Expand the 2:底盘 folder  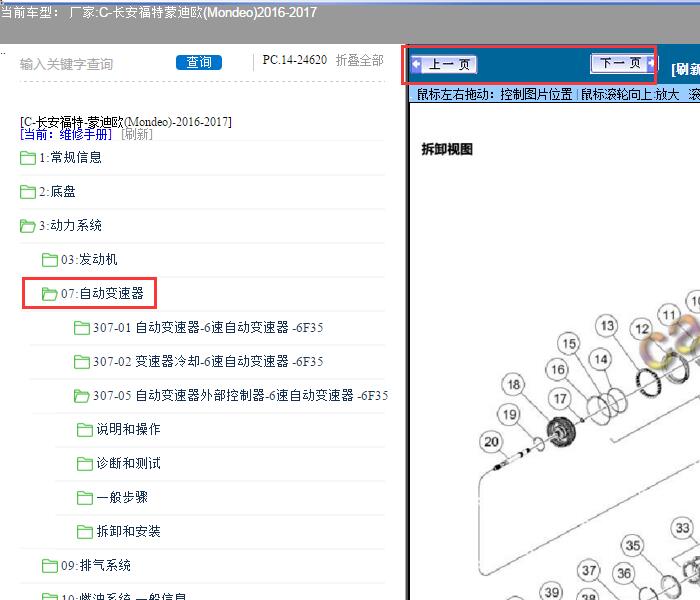point(57,192)
